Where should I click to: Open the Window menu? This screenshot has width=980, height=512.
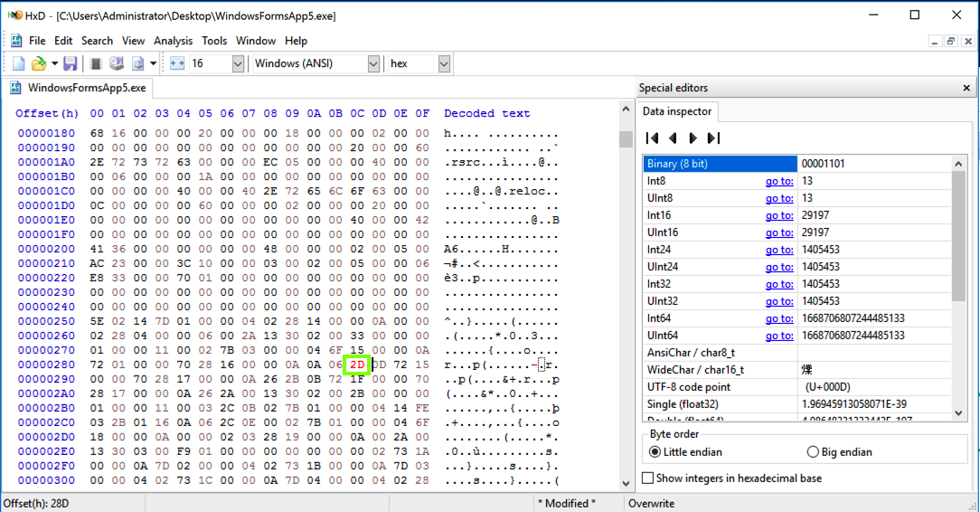[256, 41]
